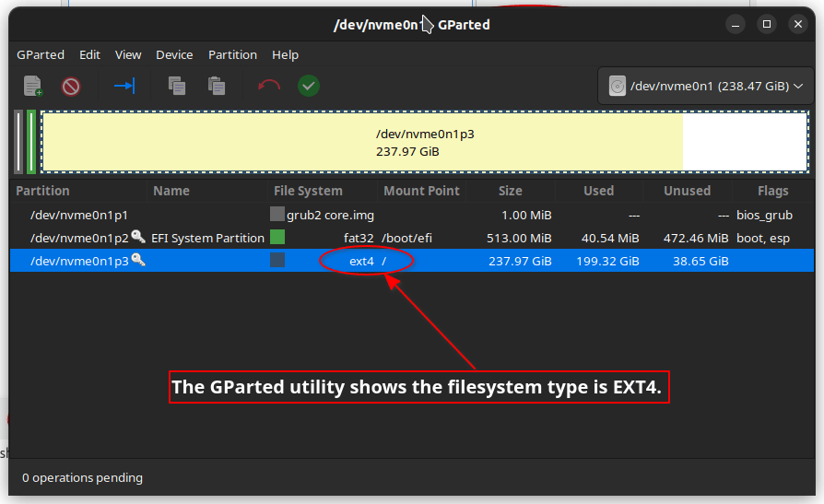This screenshot has height=504, width=824.
Task: Open the View menu
Action: pyautogui.click(x=128, y=54)
